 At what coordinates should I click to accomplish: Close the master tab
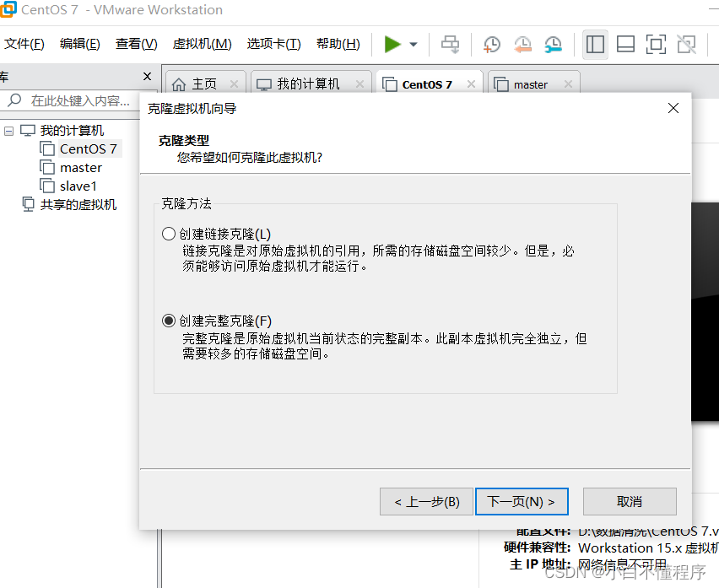568,84
